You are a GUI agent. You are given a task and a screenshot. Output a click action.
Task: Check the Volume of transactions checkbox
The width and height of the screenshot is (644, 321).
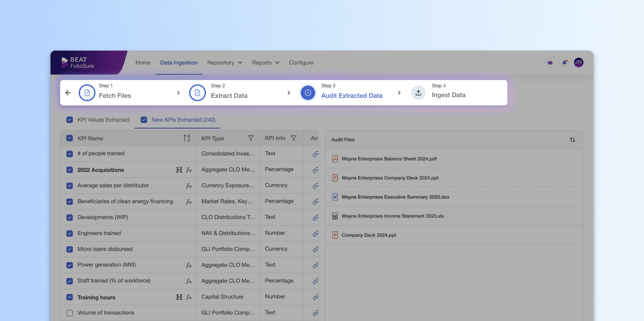tap(69, 313)
